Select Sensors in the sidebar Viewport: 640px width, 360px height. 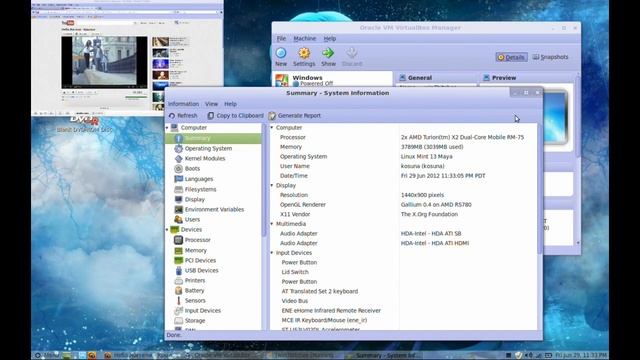tap(195, 300)
